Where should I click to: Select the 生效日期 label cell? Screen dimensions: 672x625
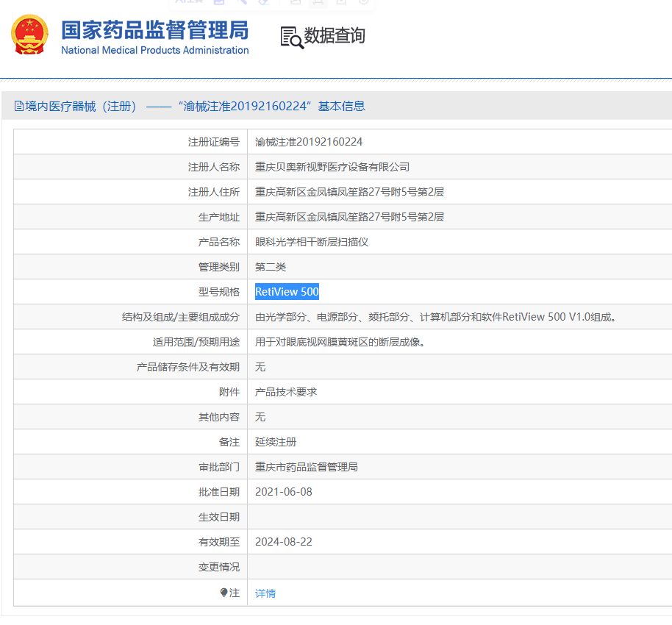(130, 517)
